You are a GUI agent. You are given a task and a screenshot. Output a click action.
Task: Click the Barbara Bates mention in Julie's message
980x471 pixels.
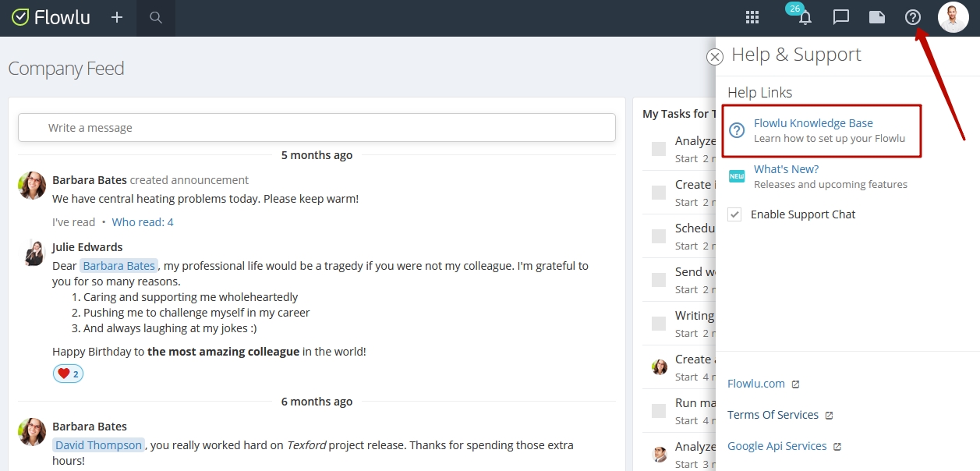point(119,266)
